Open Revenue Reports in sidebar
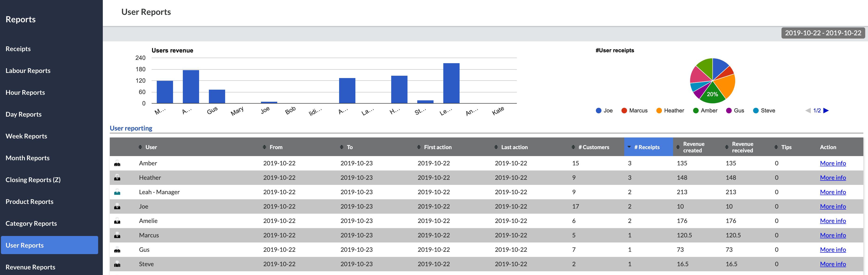 coord(30,267)
